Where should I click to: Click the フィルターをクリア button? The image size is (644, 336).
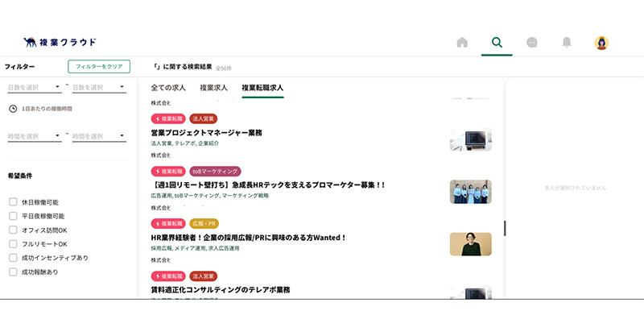click(99, 67)
